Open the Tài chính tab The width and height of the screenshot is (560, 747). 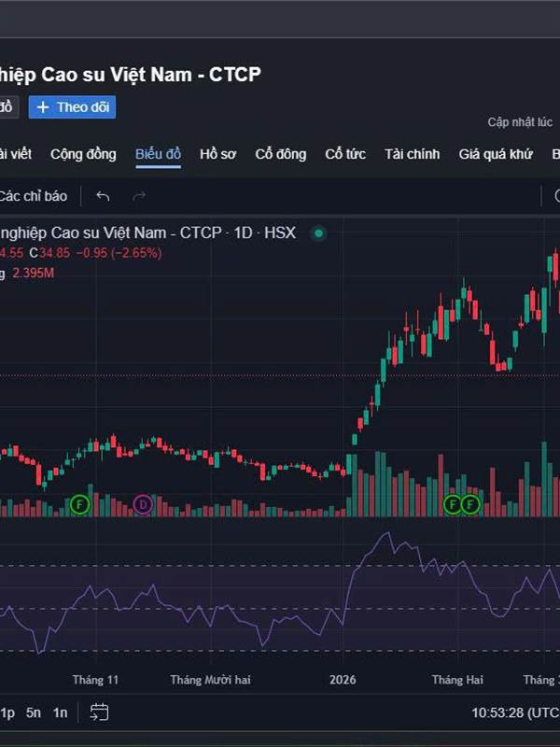(412, 154)
